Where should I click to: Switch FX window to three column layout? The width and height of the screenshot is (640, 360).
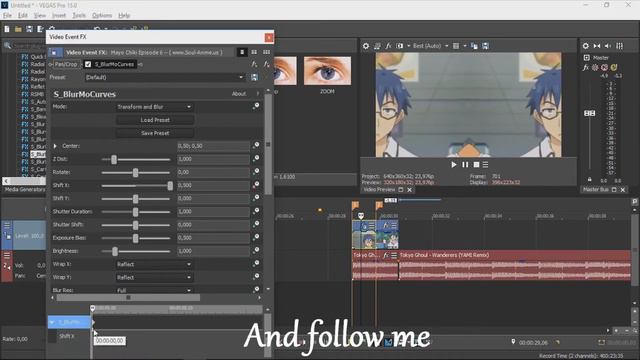click(x=266, y=52)
